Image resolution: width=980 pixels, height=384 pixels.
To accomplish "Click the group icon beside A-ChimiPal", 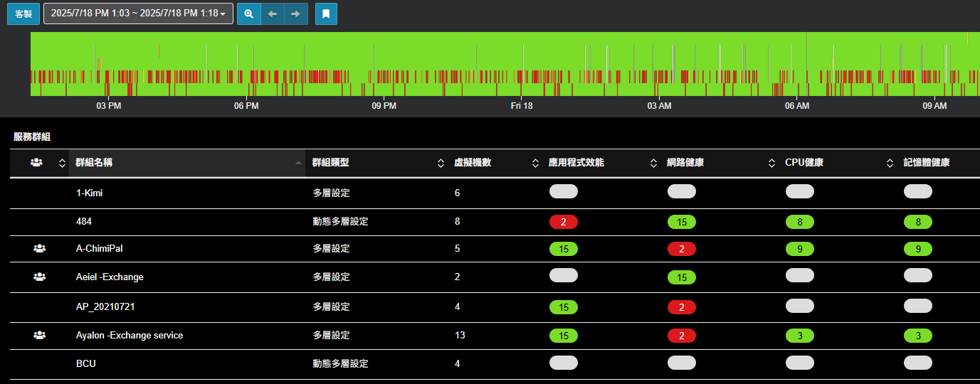I will point(39,249).
